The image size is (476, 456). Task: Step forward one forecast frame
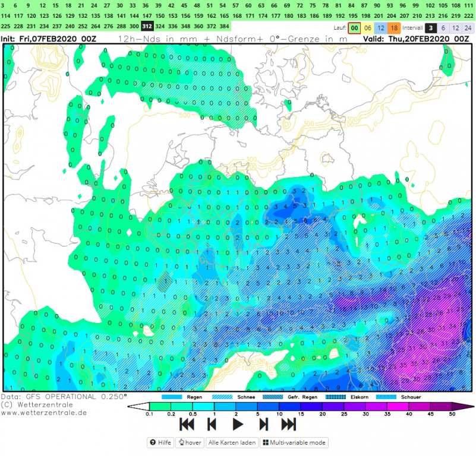(x=263, y=424)
